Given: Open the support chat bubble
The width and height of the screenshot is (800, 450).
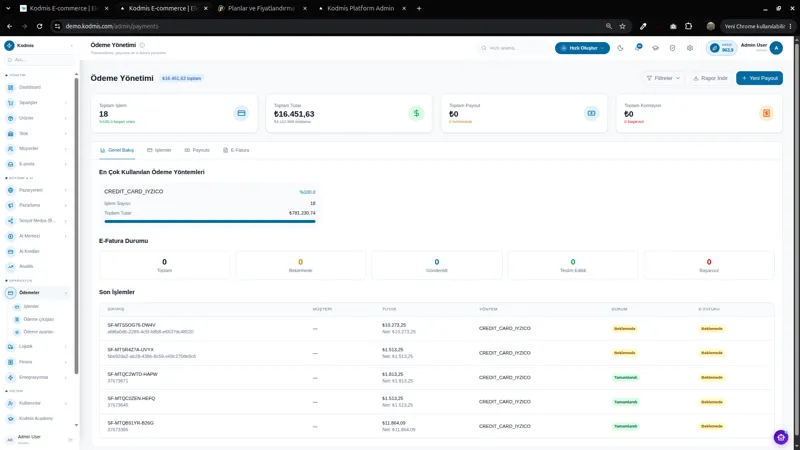Looking at the screenshot, I should (x=781, y=437).
